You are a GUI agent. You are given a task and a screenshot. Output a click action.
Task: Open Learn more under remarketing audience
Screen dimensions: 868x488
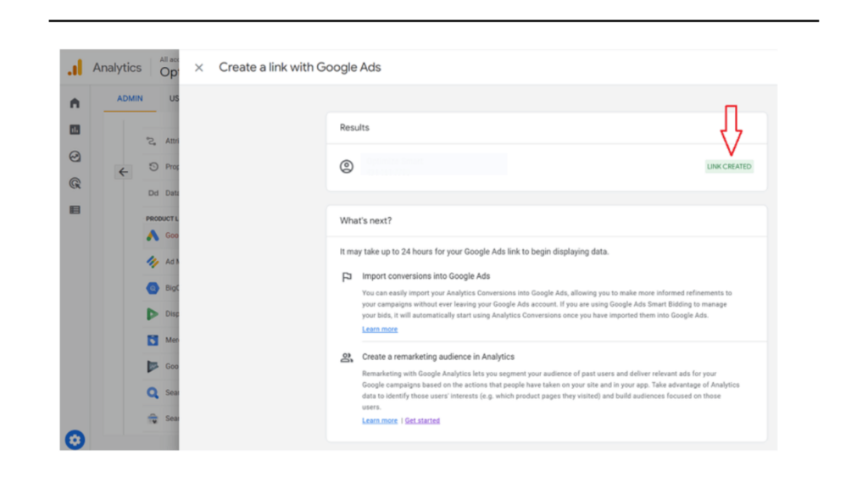(380, 420)
